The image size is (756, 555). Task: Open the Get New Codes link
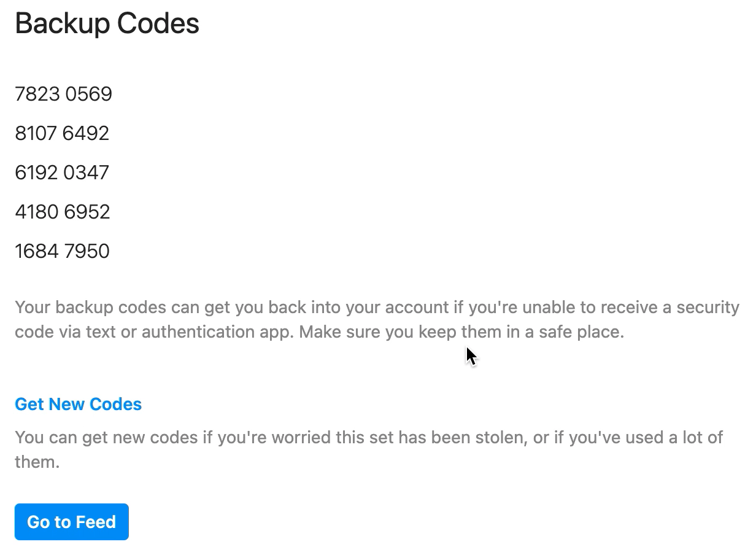tap(78, 404)
